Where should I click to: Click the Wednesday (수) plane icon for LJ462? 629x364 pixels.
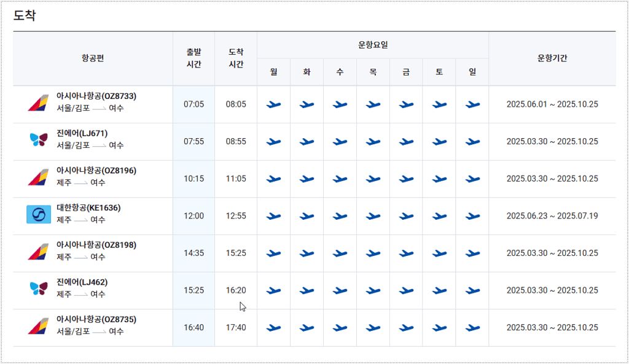point(340,291)
